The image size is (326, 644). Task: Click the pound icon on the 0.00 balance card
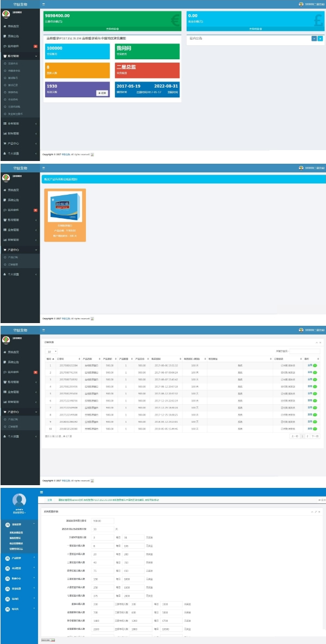(x=318, y=20)
